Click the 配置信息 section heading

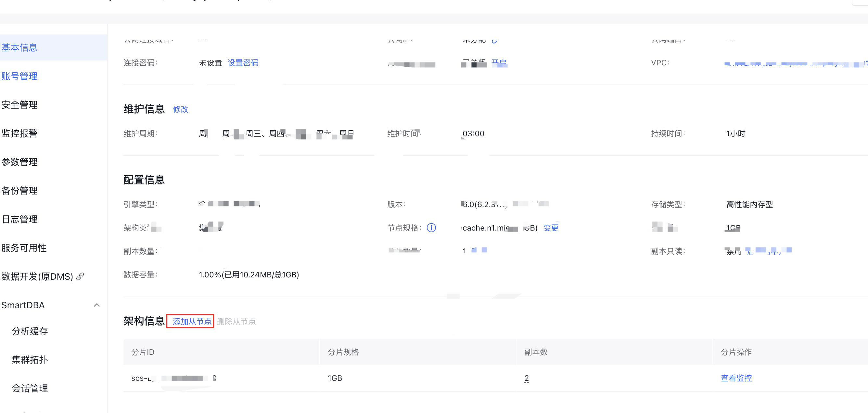[x=144, y=180]
